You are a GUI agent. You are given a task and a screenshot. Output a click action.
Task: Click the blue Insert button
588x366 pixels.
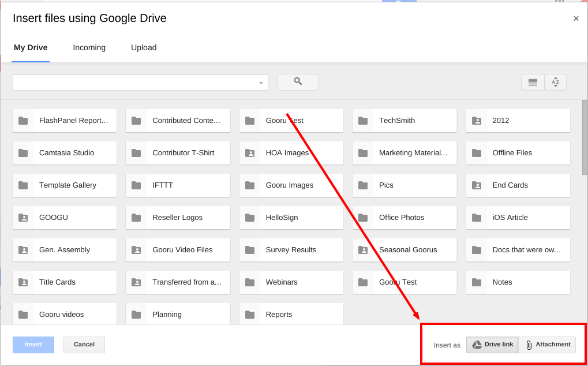point(33,345)
